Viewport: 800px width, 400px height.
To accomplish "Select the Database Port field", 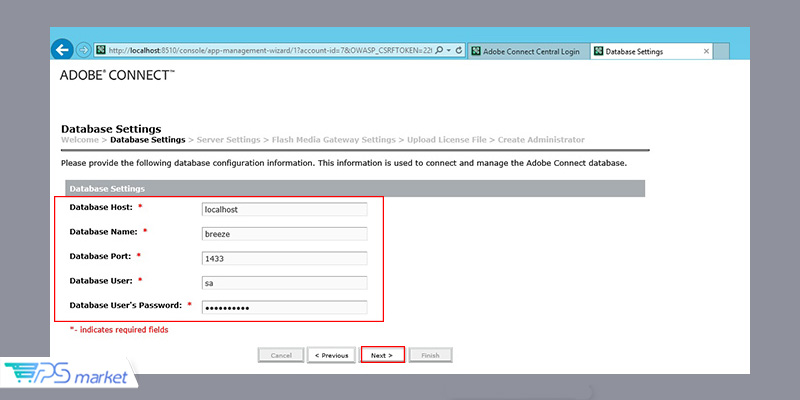I will tap(284, 258).
